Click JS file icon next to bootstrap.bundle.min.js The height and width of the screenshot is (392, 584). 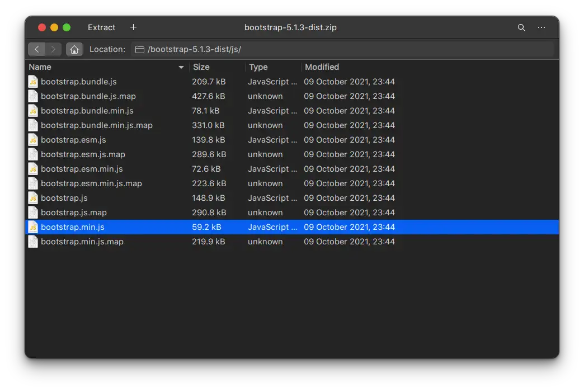pos(33,111)
